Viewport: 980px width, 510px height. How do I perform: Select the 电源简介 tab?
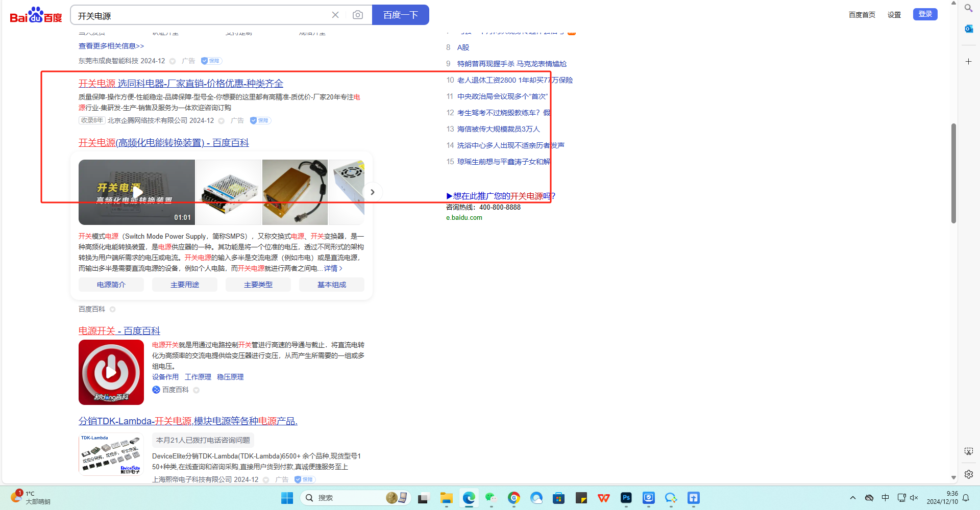coord(111,285)
